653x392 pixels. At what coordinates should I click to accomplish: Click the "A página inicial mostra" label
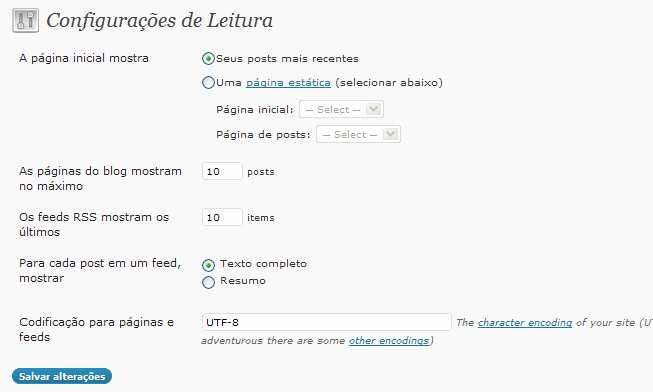coord(84,58)
